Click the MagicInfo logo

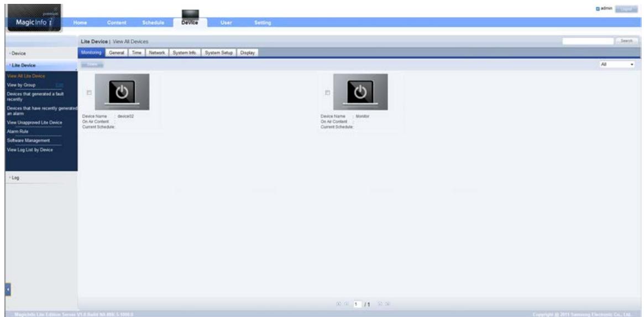[34, 18]
